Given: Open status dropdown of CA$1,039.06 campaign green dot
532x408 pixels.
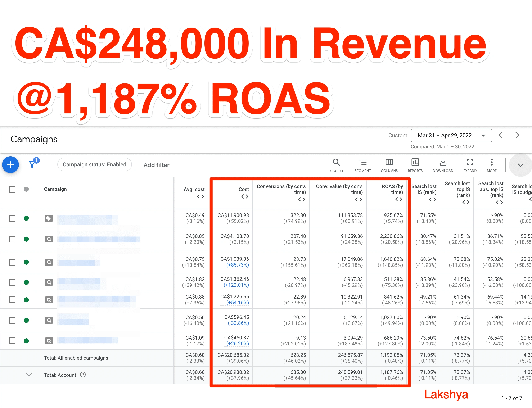Looking at the screenshot, I should pyautogui.click(x=27, y=262).
